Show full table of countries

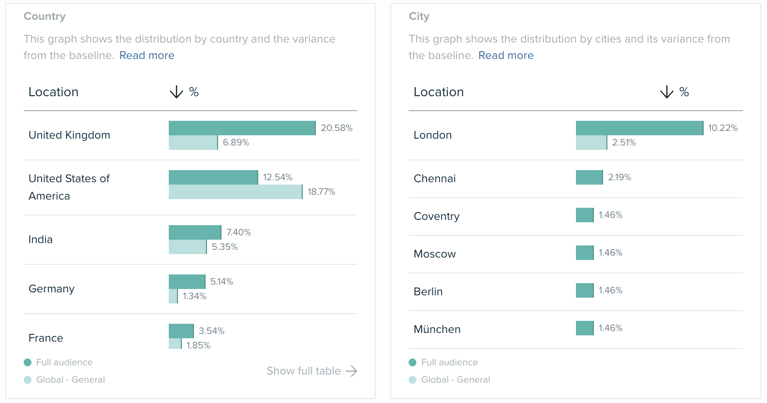pos(312,371)
